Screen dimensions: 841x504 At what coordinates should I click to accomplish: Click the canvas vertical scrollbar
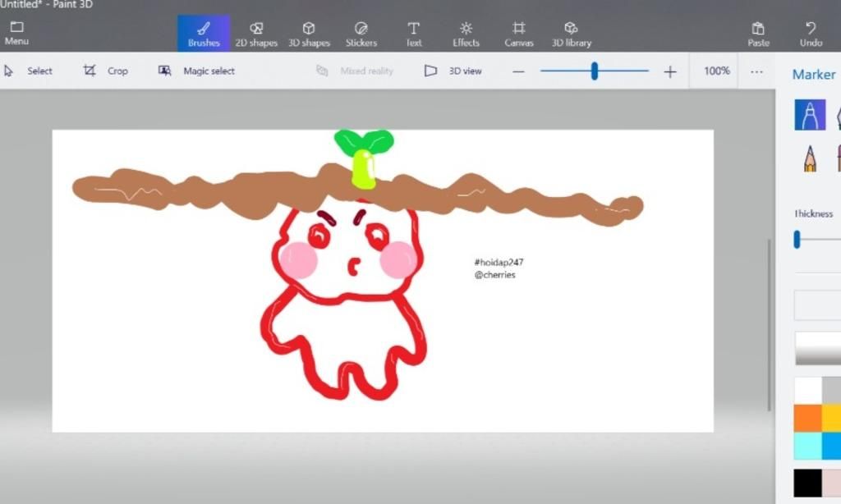click(769, 325)
